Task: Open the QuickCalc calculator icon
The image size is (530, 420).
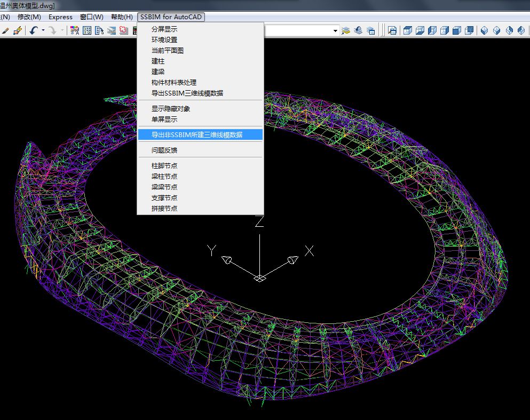Action: pos(135,31)
